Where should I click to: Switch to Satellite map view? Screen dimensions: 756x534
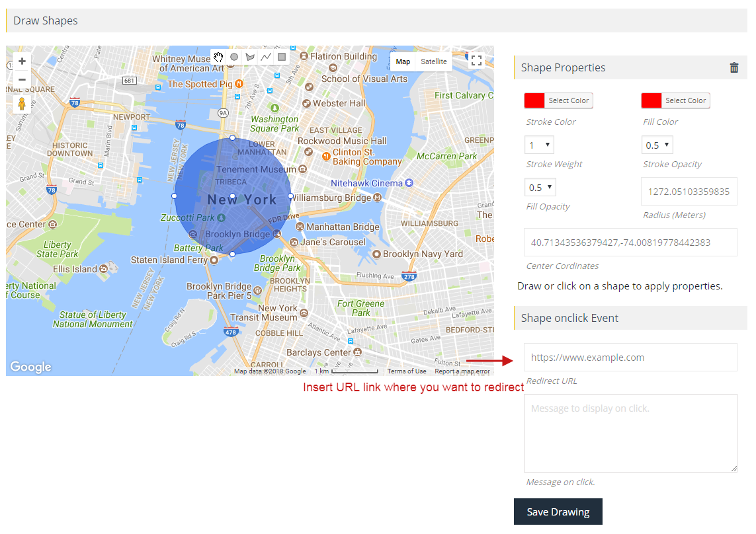pyautogui.click(x=434, y=61)
